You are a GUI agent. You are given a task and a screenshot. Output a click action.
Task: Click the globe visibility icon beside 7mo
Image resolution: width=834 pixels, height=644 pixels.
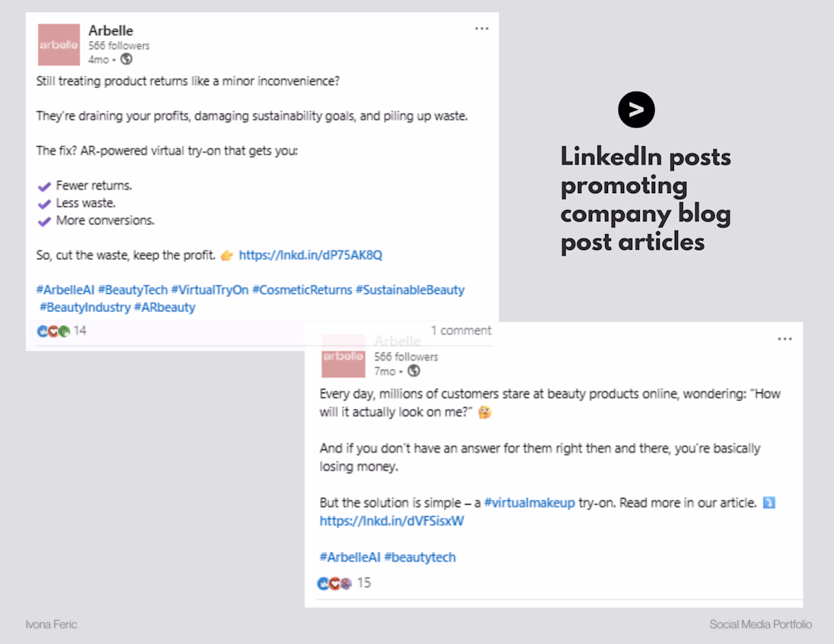coord(413,370)
